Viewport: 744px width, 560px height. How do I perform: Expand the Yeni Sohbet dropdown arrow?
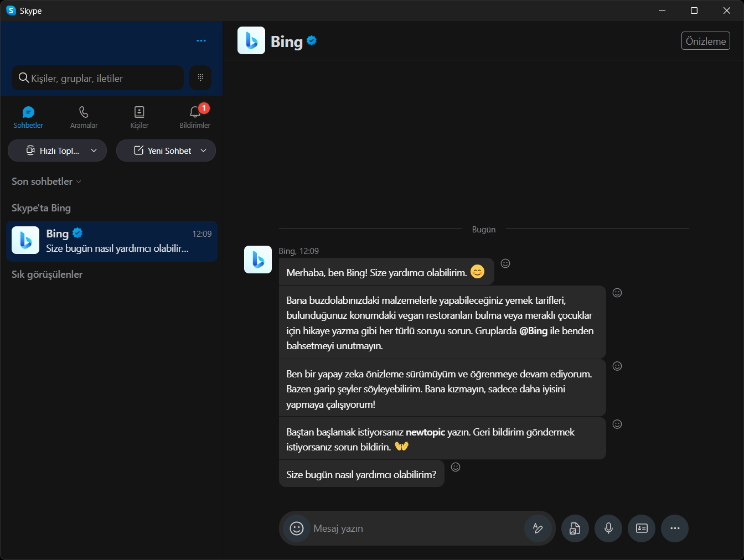pyautogui.click(x=204, y=151)
